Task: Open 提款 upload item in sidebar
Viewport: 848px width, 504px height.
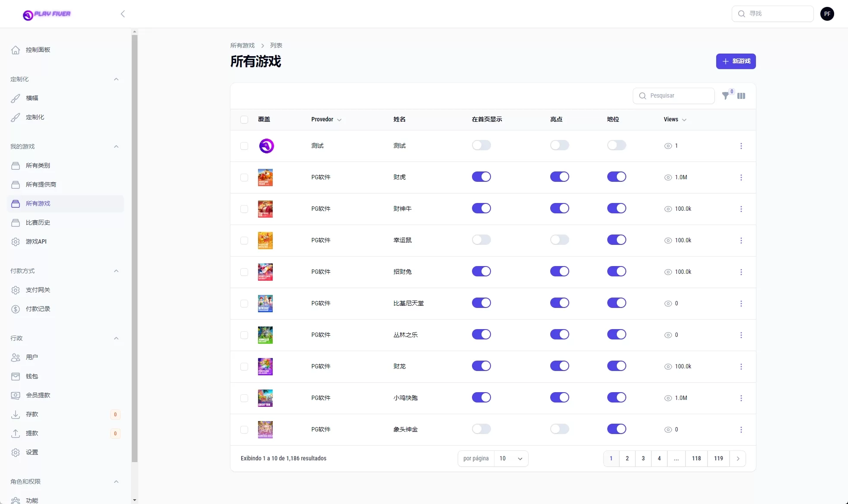Action: 66,433
